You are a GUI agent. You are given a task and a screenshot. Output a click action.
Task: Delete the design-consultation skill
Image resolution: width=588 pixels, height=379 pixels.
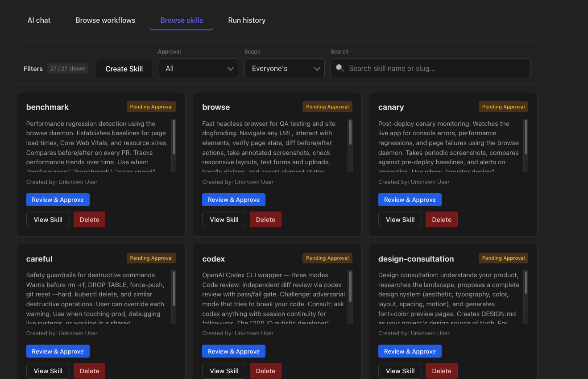coord(441,371)
